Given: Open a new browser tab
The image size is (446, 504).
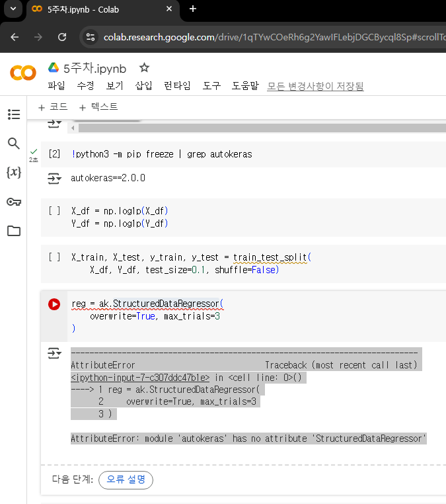Looking at the screenshot, I should (x=193, y=9).
